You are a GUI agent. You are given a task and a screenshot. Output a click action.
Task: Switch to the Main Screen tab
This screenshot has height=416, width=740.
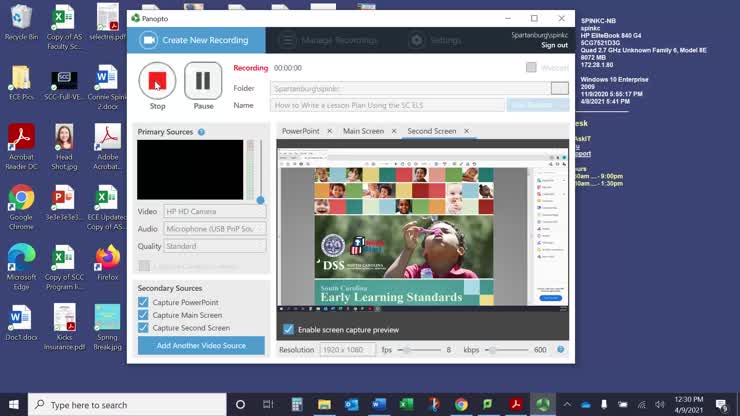(x=363, y=131)
